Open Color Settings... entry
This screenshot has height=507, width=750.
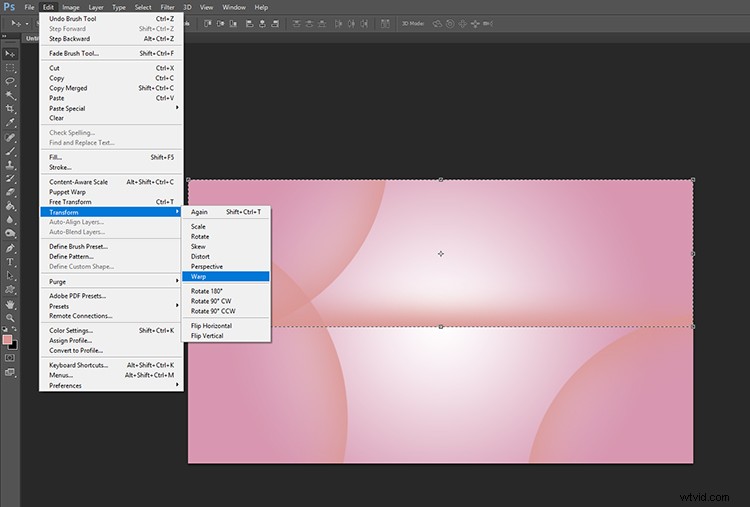[x=111, y=331]
